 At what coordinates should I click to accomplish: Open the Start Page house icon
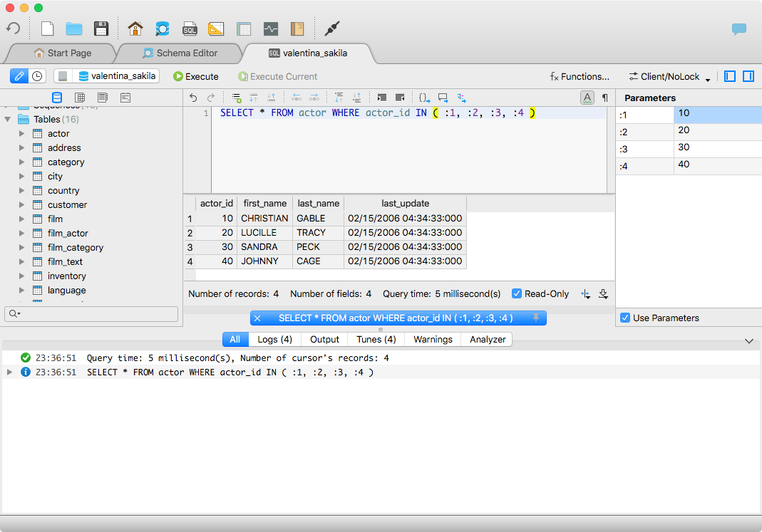tap(135, 28)
